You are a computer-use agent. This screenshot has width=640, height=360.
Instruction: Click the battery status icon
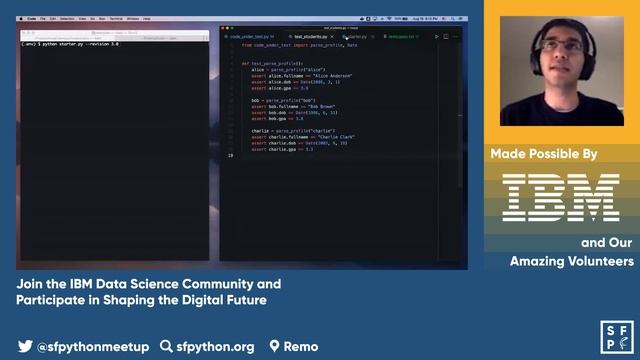point(405,19)
